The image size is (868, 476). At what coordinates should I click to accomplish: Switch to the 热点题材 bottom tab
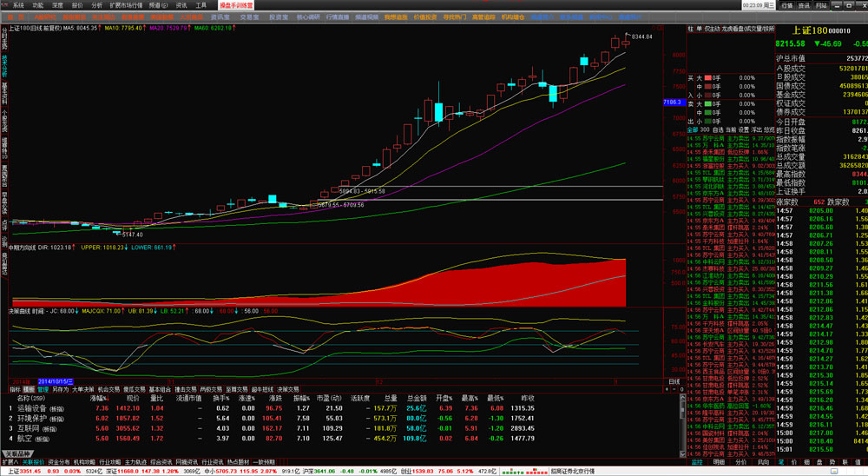point(238,461)
